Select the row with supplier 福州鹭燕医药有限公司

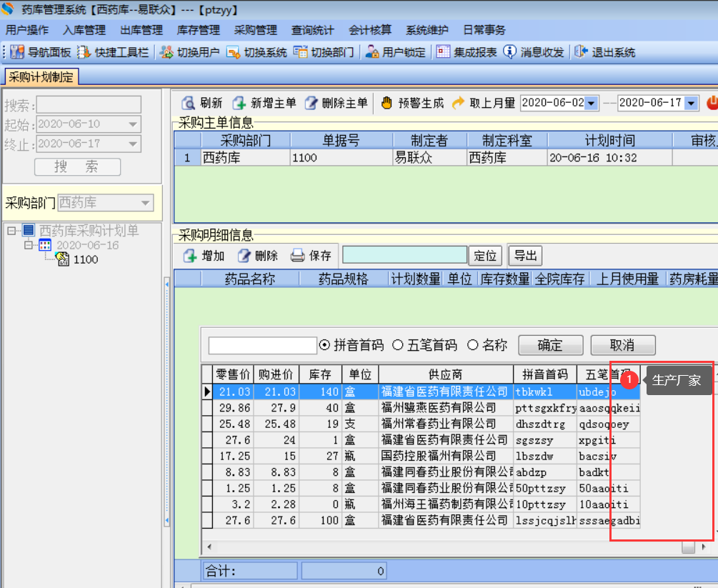pyautogui.click(x=421, y=407)
